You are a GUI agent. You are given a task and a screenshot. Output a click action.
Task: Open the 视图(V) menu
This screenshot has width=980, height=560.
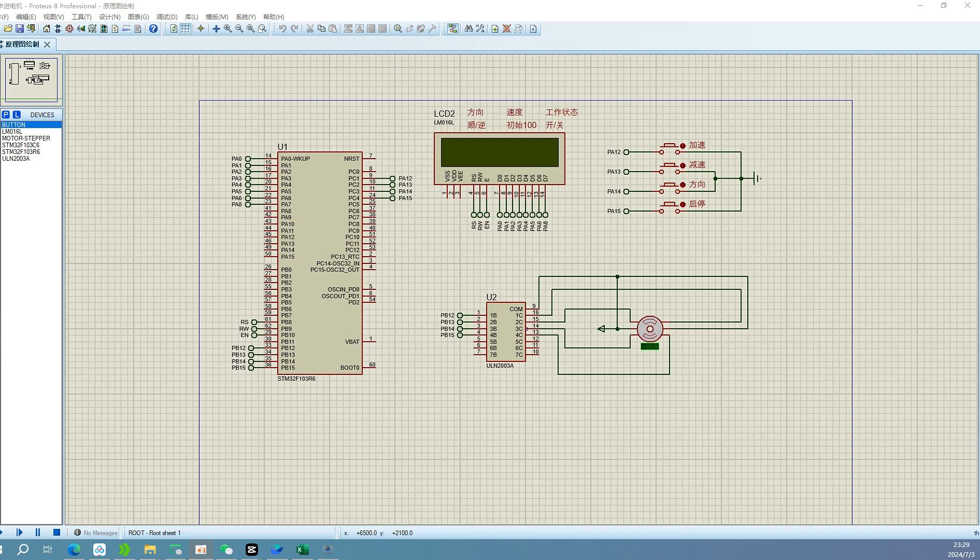tap(53, 17)
